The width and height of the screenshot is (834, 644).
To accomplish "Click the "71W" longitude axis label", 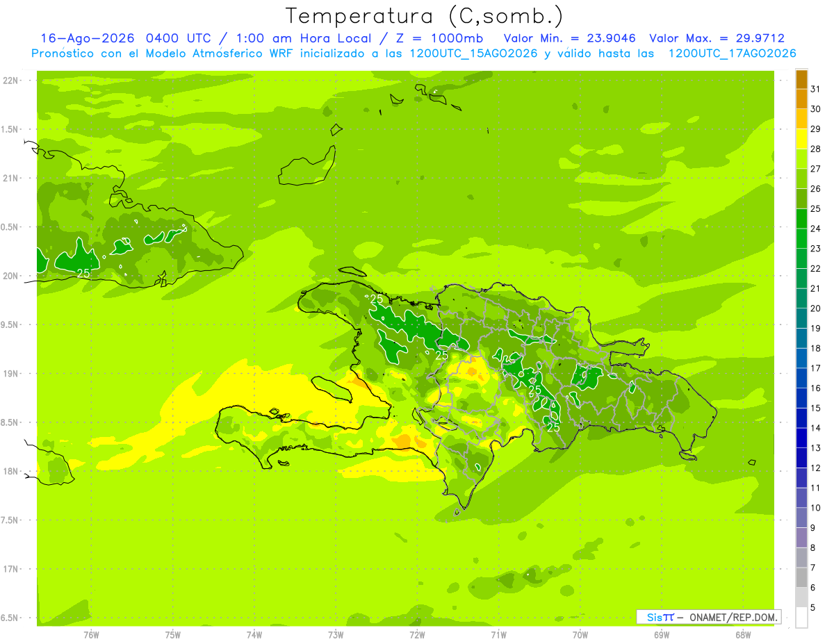I will [x=498, y=635].
